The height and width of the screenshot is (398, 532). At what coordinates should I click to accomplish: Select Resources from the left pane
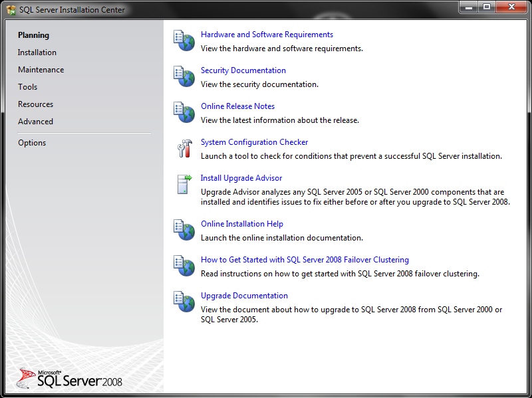coord(35,104)
